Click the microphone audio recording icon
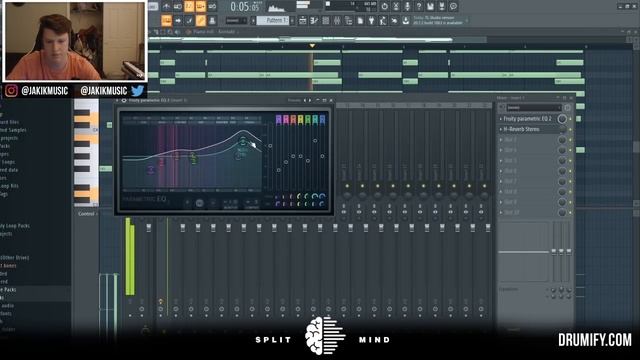The image size is (640, 360). pyautogui.click(x=407, y=7)
